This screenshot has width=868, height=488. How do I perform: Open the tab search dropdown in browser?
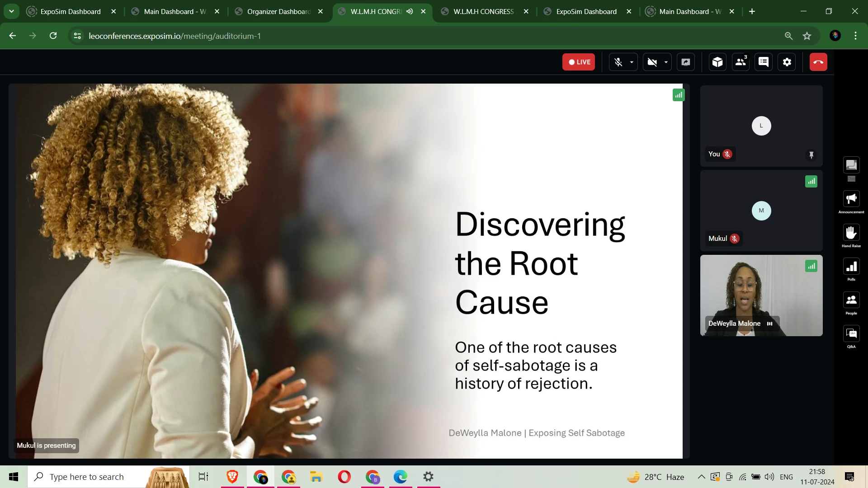[x=11, y=11]
